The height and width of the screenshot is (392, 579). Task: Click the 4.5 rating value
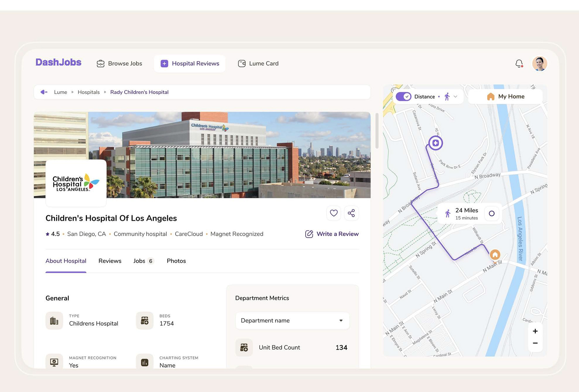coord(55,234)
